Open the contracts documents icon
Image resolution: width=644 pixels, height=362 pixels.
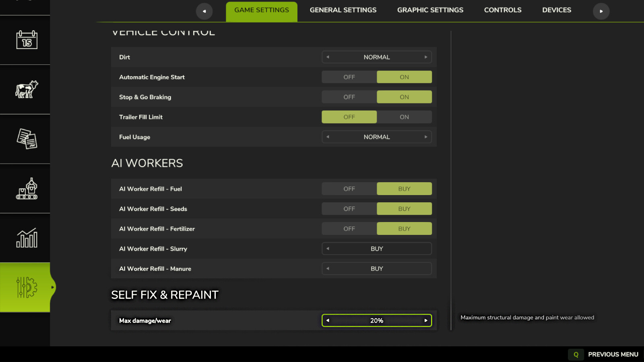click(x=27, y=139)
